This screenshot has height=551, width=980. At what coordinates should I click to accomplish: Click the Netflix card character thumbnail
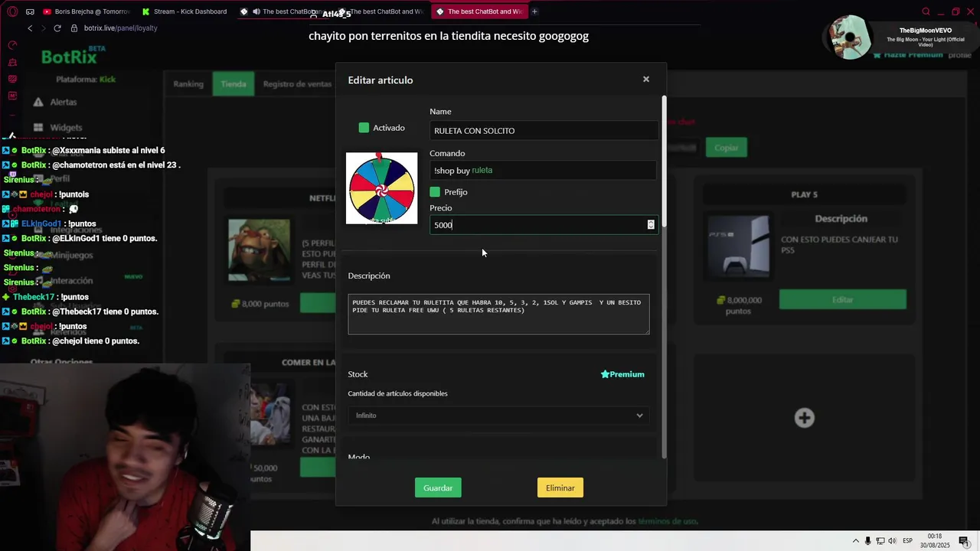[259, 250]
